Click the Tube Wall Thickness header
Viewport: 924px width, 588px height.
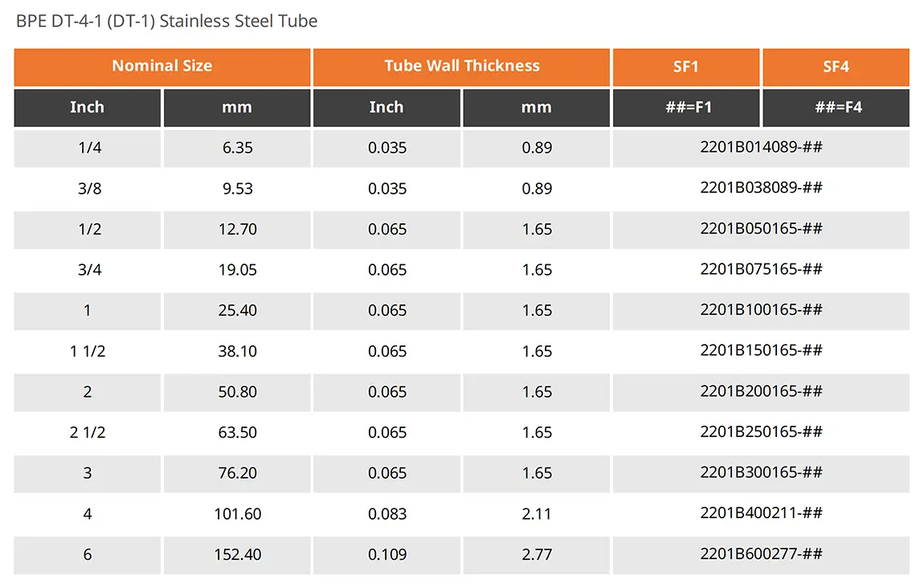[461, 66]
